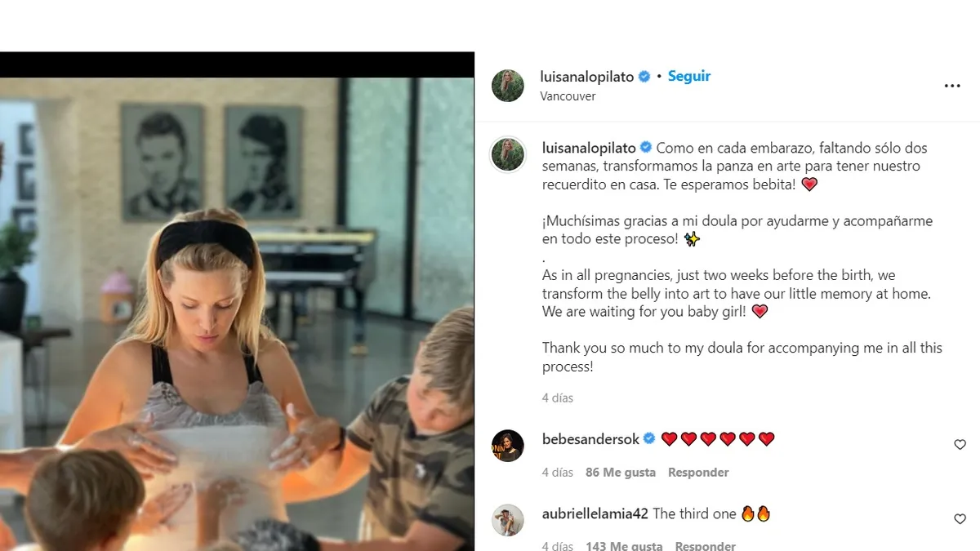Like bebesandersok's comment with heart icon
The width and height of the screenshot is (980, 551).
[960, 445]
